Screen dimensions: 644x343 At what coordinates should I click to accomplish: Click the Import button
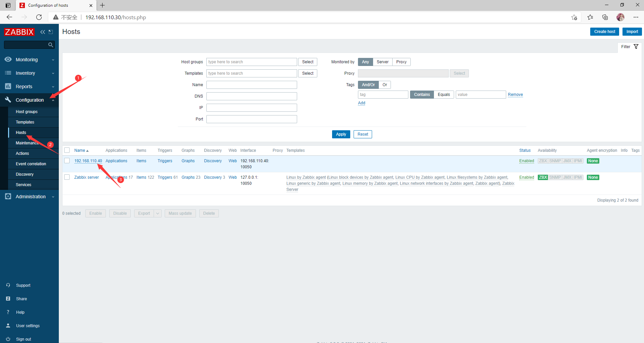[632, 32]
